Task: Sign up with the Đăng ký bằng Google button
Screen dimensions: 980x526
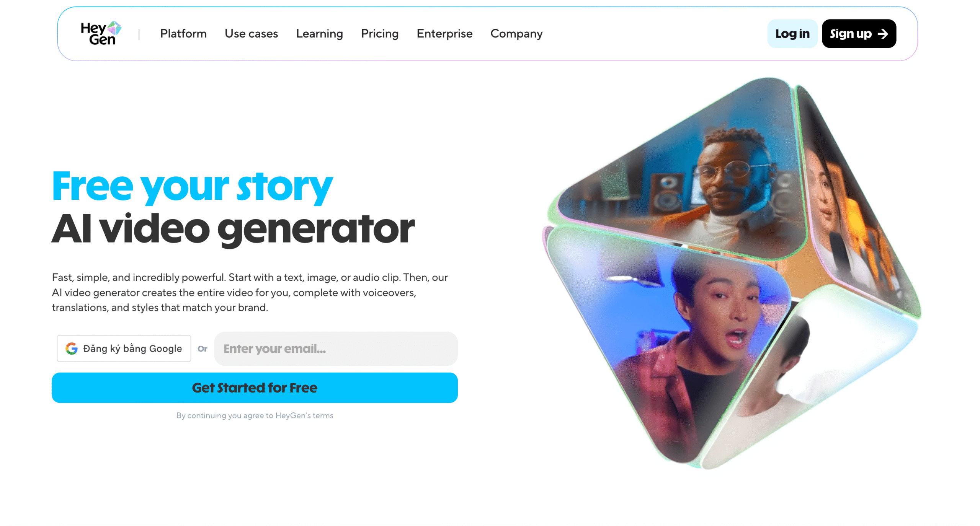Action: (x=124, y=348)
